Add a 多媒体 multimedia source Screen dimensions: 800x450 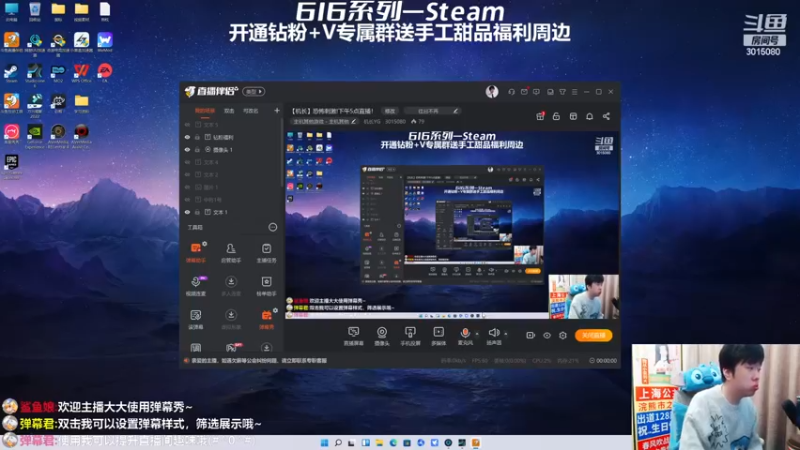point(438,336)
